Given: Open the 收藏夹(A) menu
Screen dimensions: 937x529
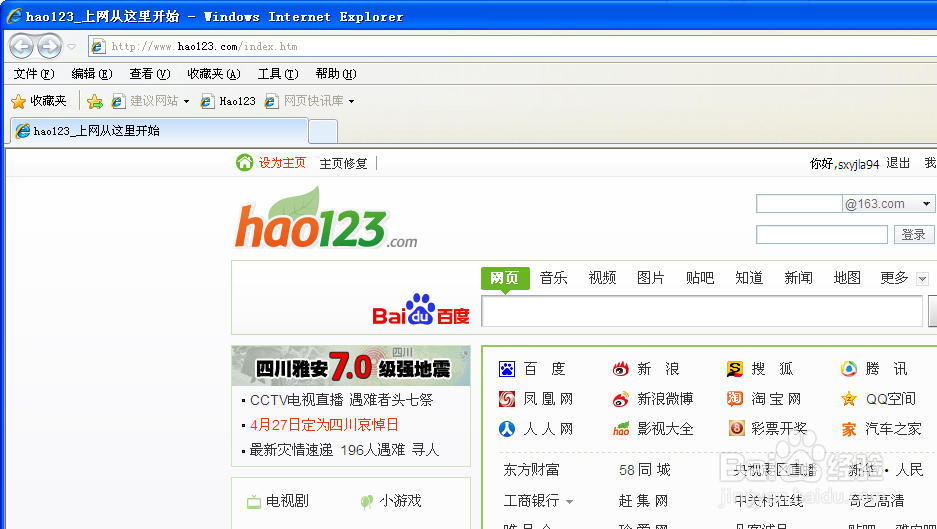Looking at the screenshot, I should (213, 74).
